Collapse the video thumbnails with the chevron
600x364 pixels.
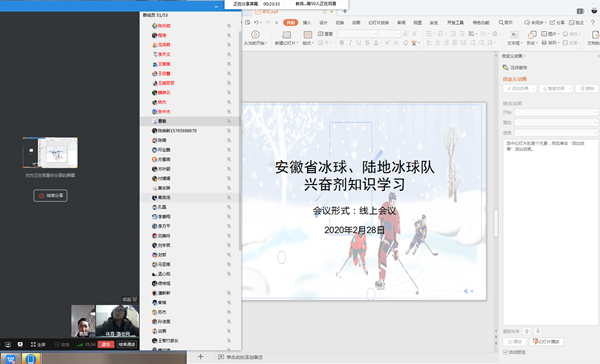coord(134,299)
